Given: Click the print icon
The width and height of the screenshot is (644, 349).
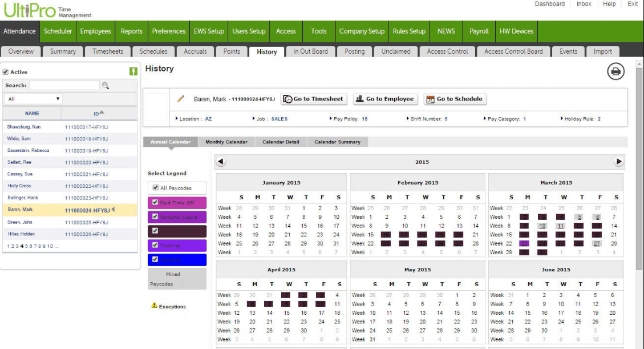Looking at the screenshot, I should [x=616, y=71].
